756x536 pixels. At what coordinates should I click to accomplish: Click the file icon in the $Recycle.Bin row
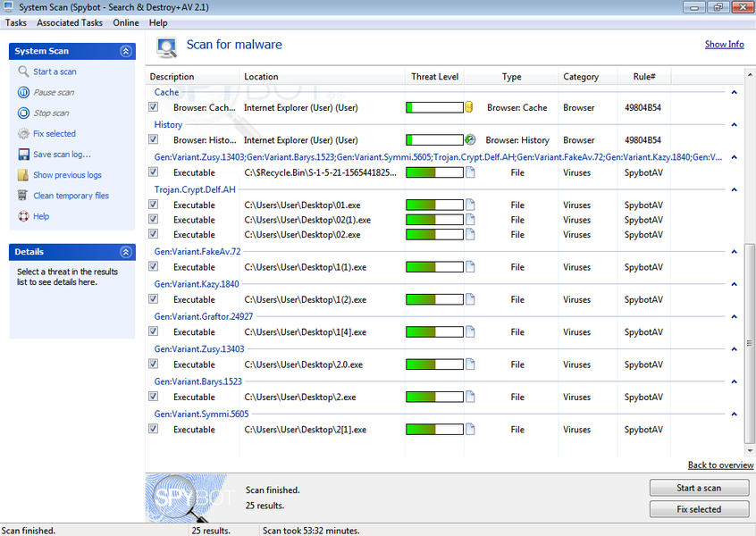(470, 172)
